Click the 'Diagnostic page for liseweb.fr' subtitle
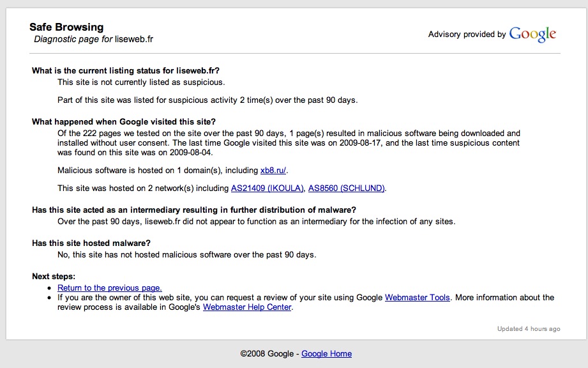Screen dimensions: 588x368 coord(93,39)
